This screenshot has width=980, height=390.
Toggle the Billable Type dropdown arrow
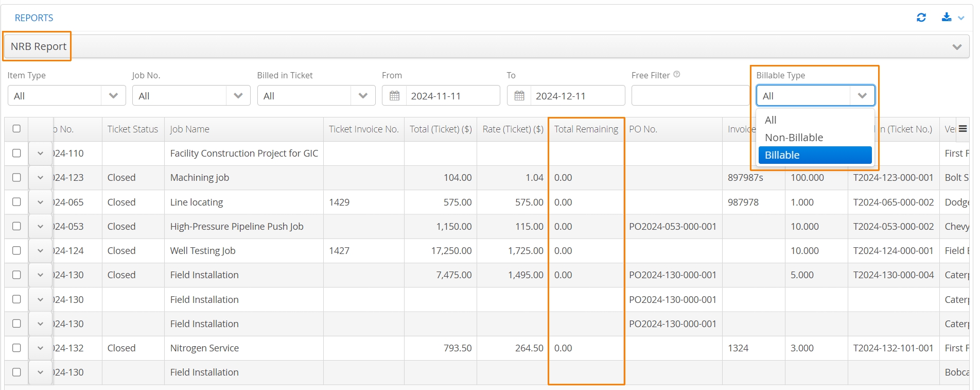point(862,96)
